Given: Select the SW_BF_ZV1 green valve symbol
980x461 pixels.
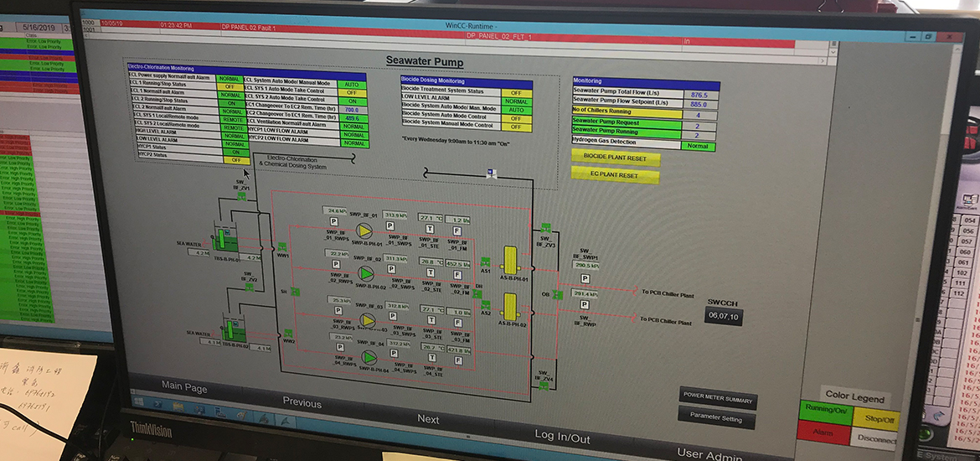Looking at the screenshot, I should tap(241, 196).
